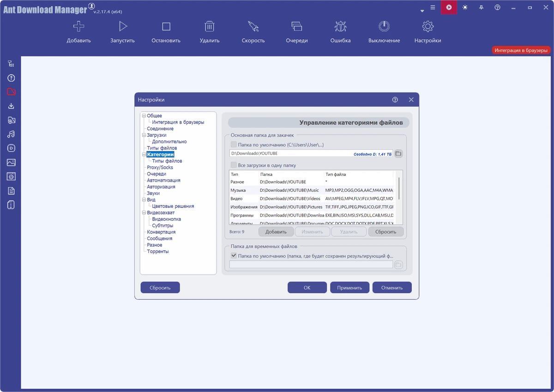Click the help icon in the Настройки dialog header
Image resolution: width=554 pixels, height=392 pixels.
pyautogui.click(x=395, y=100)
